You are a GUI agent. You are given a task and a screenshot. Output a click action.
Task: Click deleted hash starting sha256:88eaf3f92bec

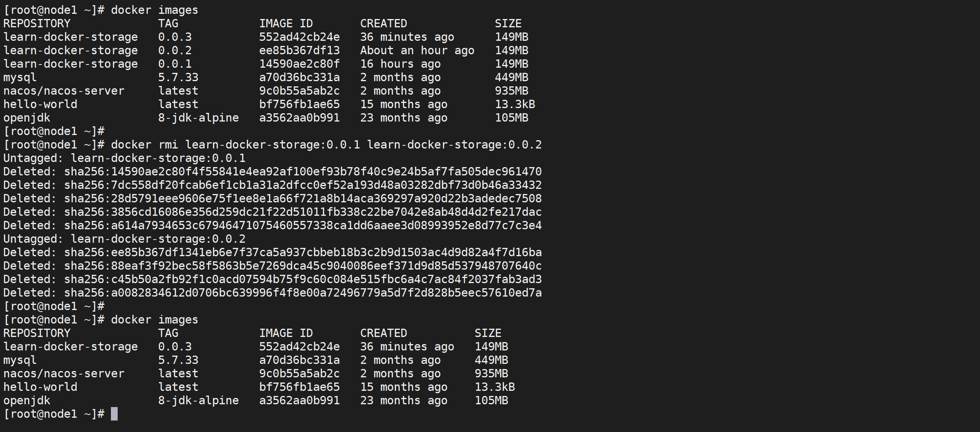303,266
